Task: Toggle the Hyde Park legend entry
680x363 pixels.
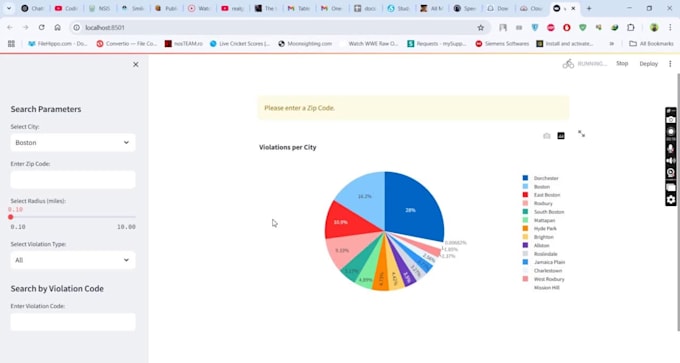Action: click(539, 229)
